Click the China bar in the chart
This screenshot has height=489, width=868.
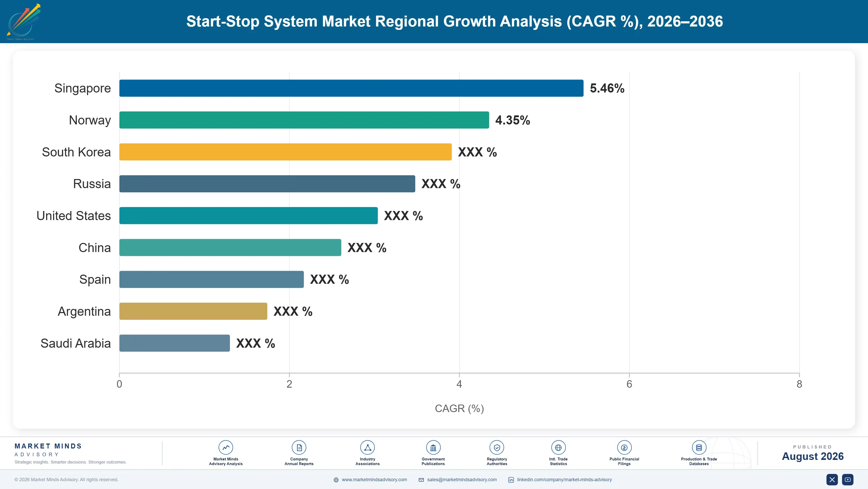coord(230,248)
